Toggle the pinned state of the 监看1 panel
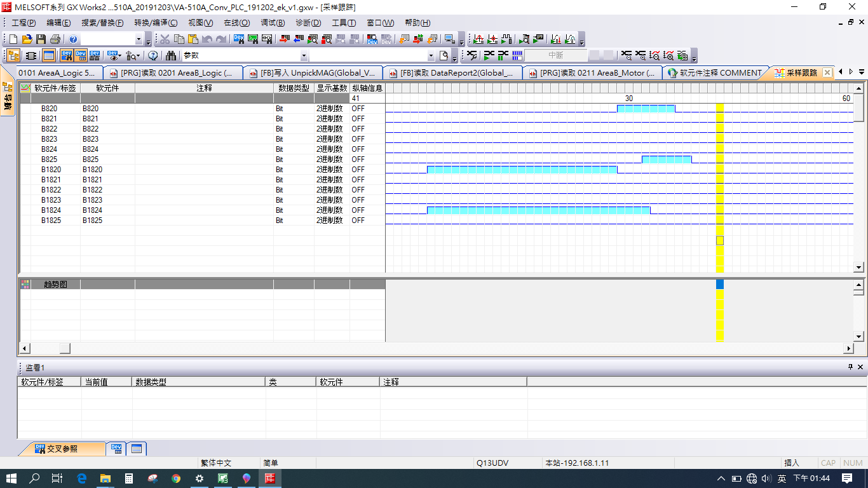The width and height of the screenshot is (868, 488). click(x=850, y=367)
